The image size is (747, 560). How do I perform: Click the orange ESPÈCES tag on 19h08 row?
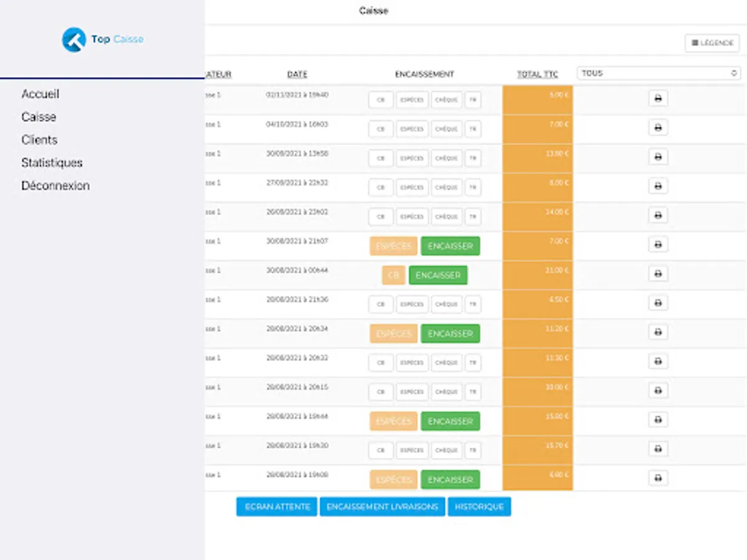click(393, 480)
